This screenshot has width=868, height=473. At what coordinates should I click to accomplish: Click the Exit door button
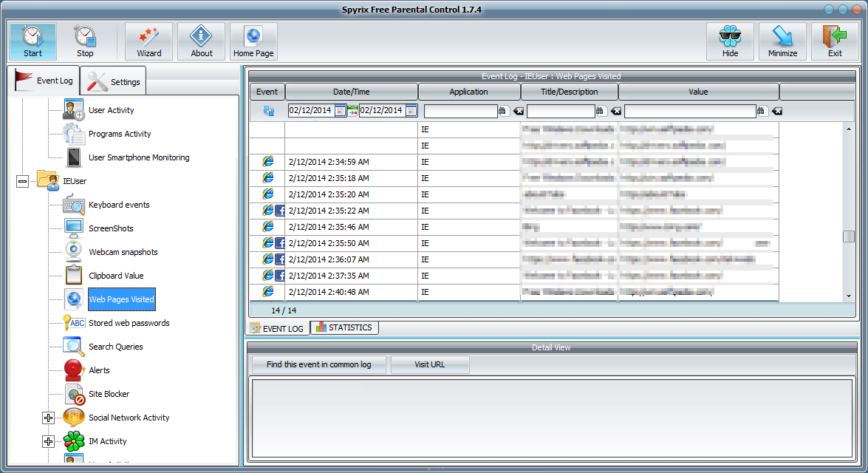coord(835,41)
